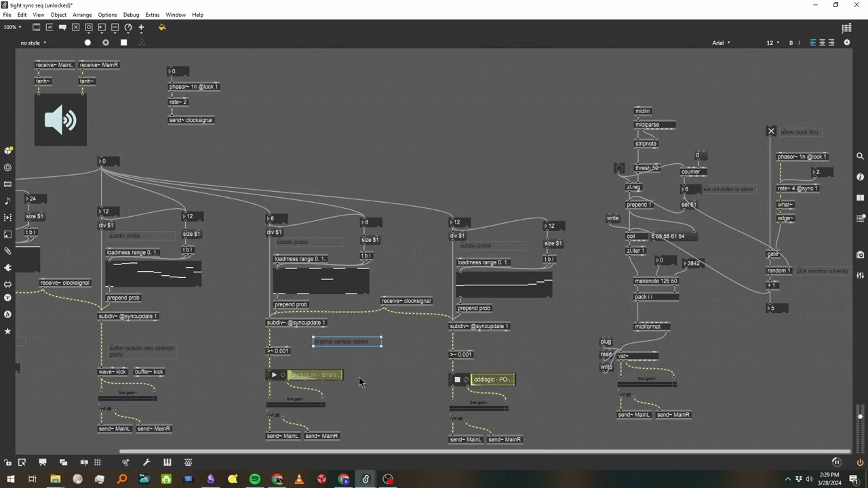Click the number box showing 3842
This screenshot has height=488, width=868.
[692, 264]
